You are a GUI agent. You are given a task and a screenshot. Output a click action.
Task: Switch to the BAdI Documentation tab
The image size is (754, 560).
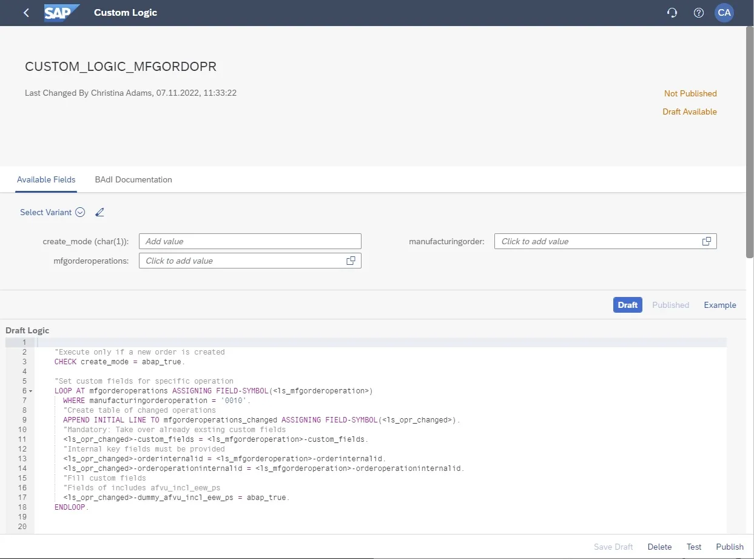point(133,179)
